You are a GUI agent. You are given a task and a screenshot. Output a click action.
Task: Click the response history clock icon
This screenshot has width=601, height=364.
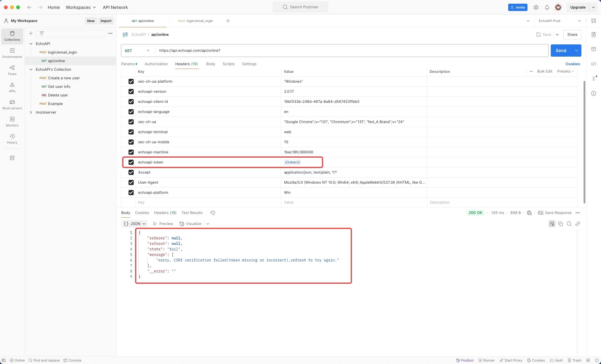pyautogui.click(x=213, y=213)
